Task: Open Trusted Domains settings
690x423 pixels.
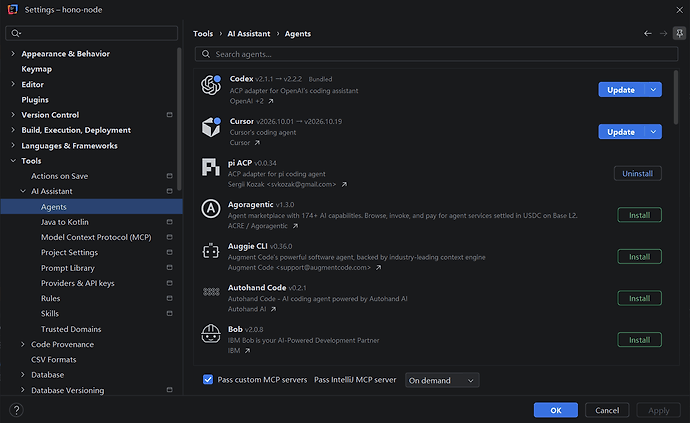Action: tap(71, 329)
